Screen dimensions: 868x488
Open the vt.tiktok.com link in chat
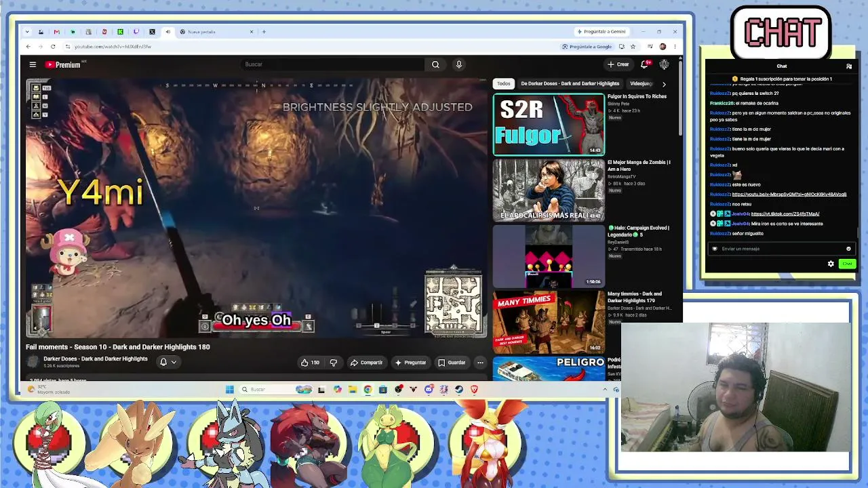(x=785, y=214)
